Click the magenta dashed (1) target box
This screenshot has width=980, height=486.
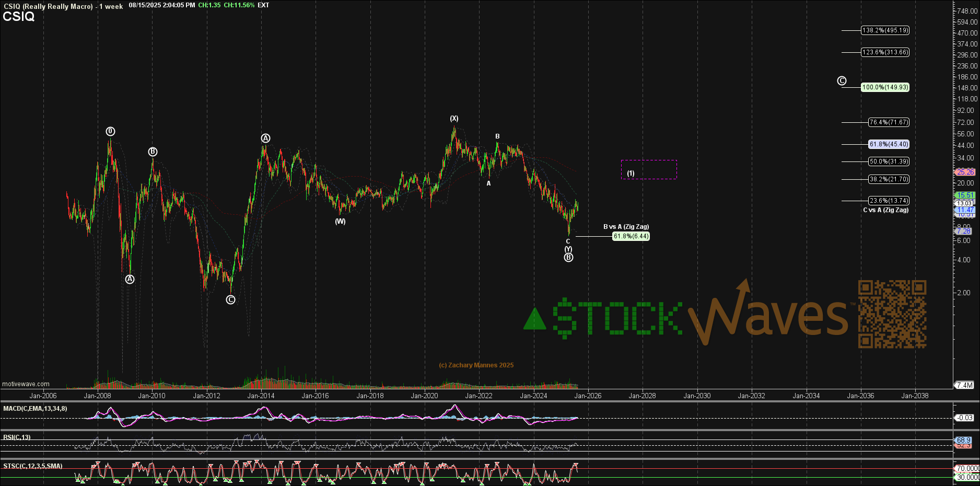[x=648, y=170]
